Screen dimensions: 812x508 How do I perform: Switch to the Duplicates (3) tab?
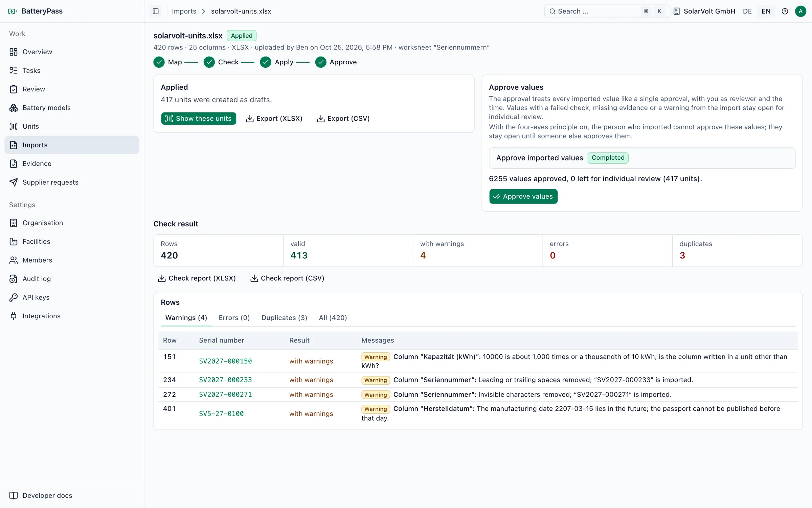tap(284, 318)
